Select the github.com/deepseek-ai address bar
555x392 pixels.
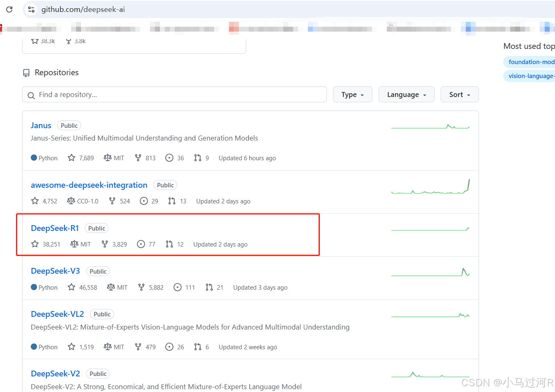pyautogui.click(x=83, y=9)
